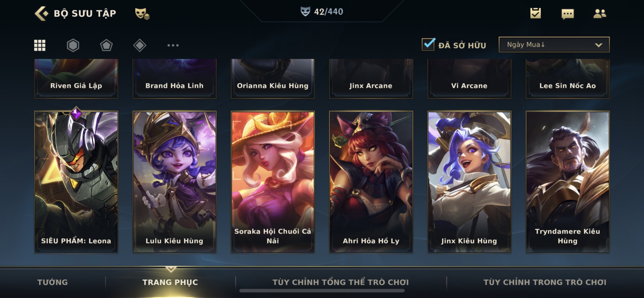Select the pentagon rarity filter icon
The image size is (644, 298).
[106, 45]
